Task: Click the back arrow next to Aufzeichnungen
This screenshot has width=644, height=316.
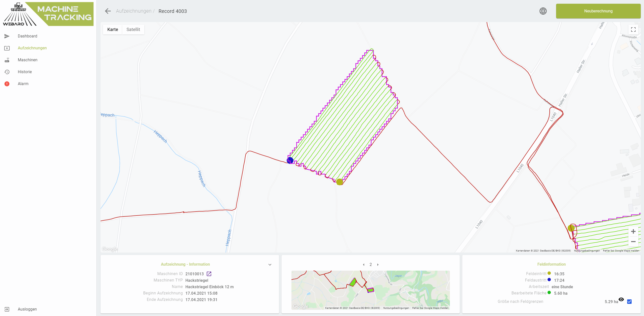Action: point(108,11)
